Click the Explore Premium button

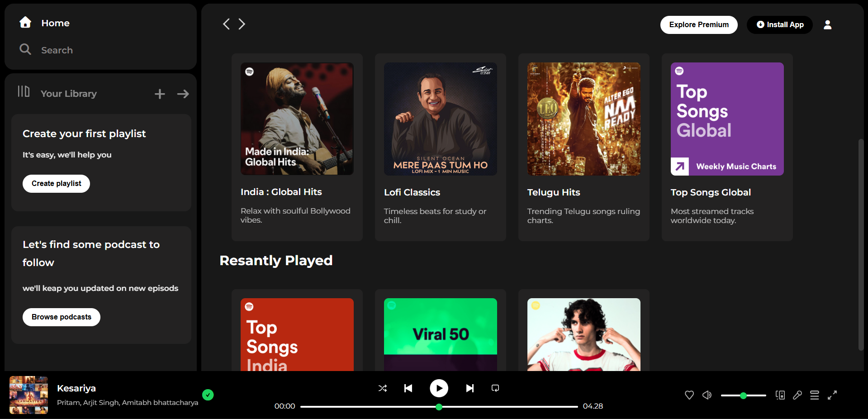point(698,25)
